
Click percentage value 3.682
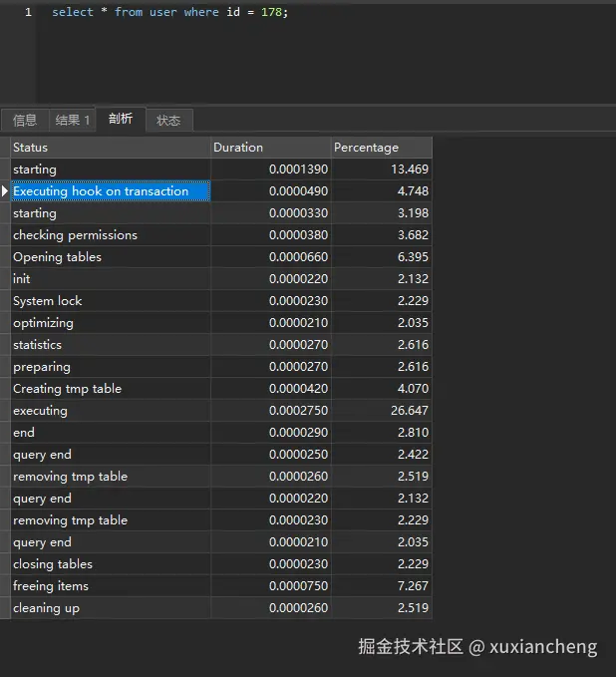click(413, 235)
